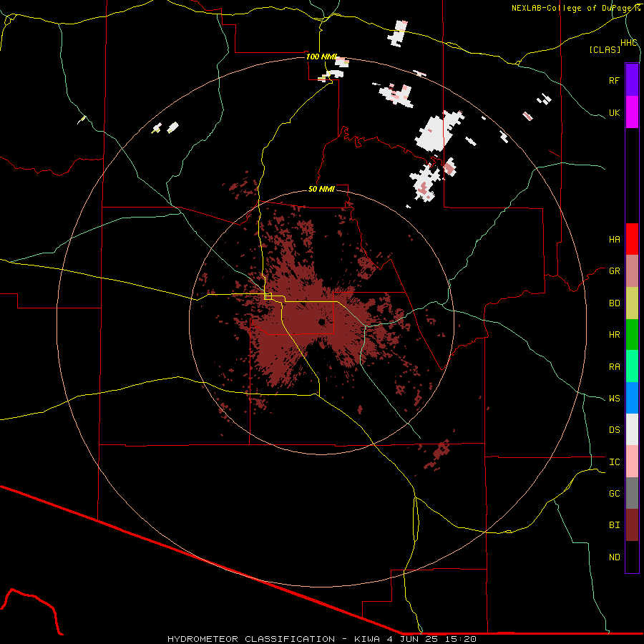Click the 'BI' legend label
This screenshot has height=644, width=644.
[614, 525]
